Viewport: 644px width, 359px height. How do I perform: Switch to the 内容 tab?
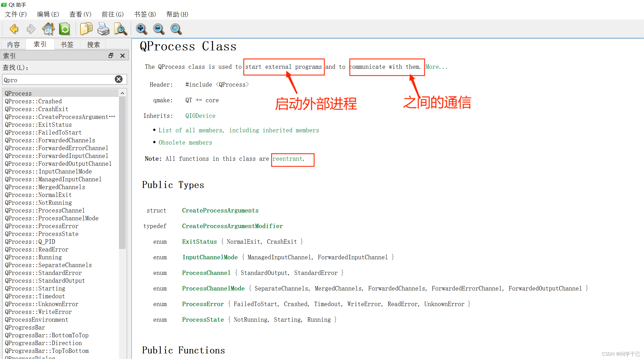13,45
